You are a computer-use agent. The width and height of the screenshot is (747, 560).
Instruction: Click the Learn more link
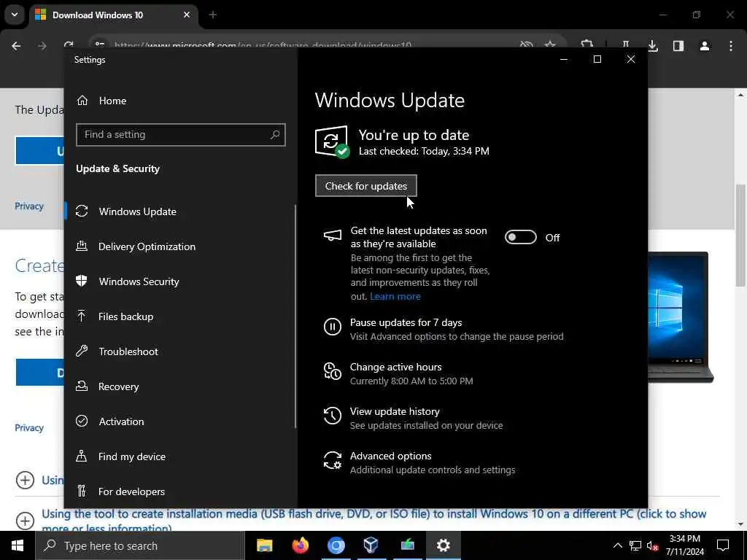(395, 296)
